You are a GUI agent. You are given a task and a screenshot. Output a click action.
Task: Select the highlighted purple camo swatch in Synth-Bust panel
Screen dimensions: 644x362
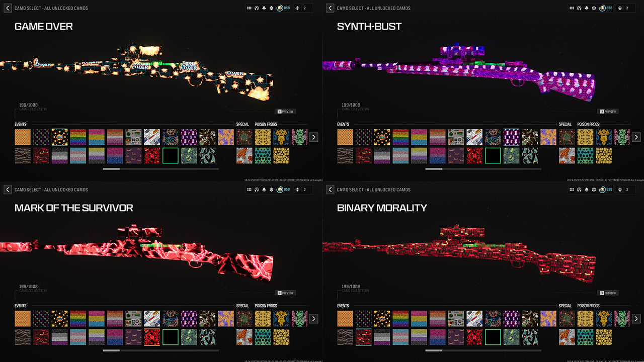coord(512,137)
